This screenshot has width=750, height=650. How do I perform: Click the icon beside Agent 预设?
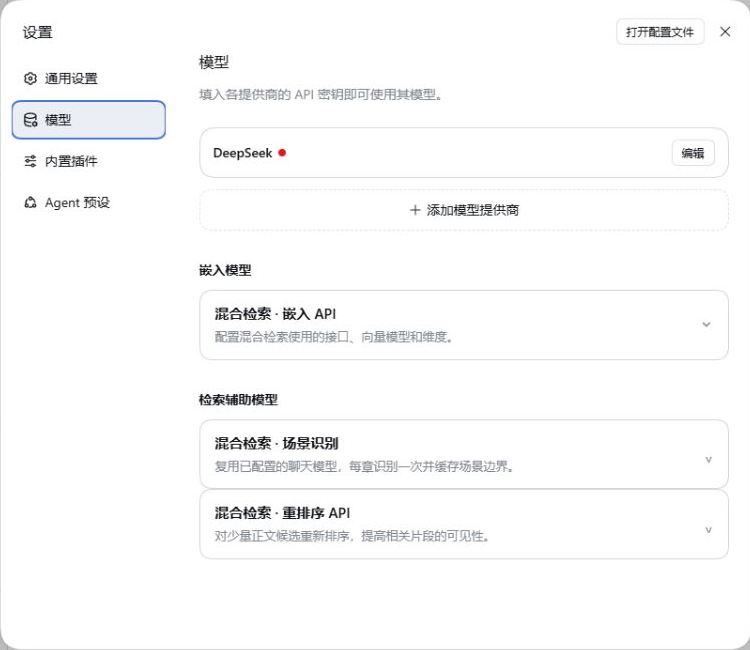point(30,203)
